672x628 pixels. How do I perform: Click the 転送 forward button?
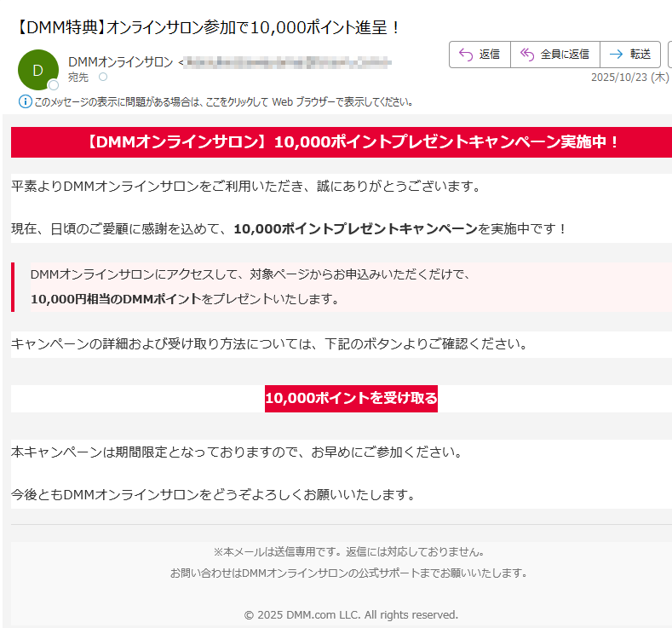[x=630, y=55]
